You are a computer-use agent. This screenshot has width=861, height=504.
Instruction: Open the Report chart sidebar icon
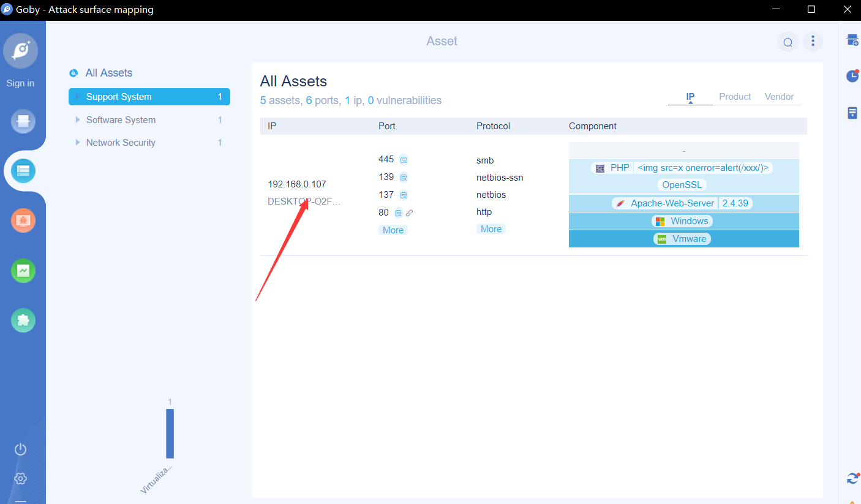(23, 271)
